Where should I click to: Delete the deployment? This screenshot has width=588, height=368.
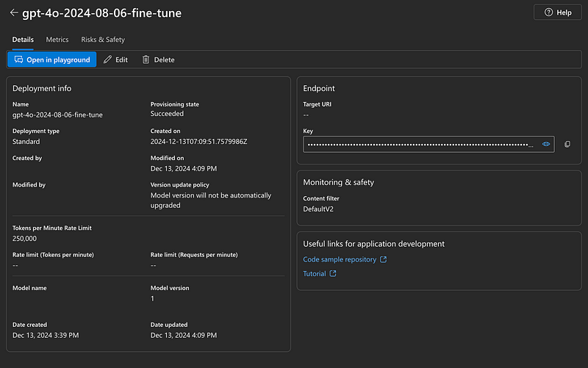[158, 59]
